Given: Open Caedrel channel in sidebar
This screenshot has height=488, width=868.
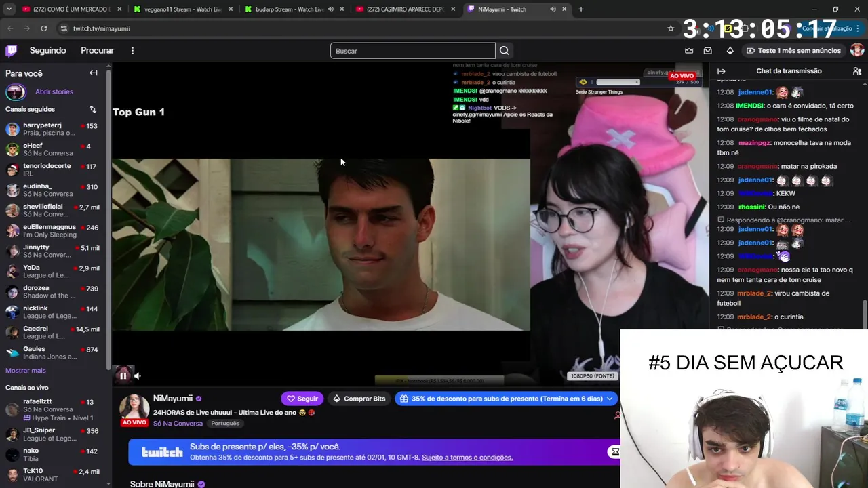Looking at the screenshot, I should coord(53,332).
